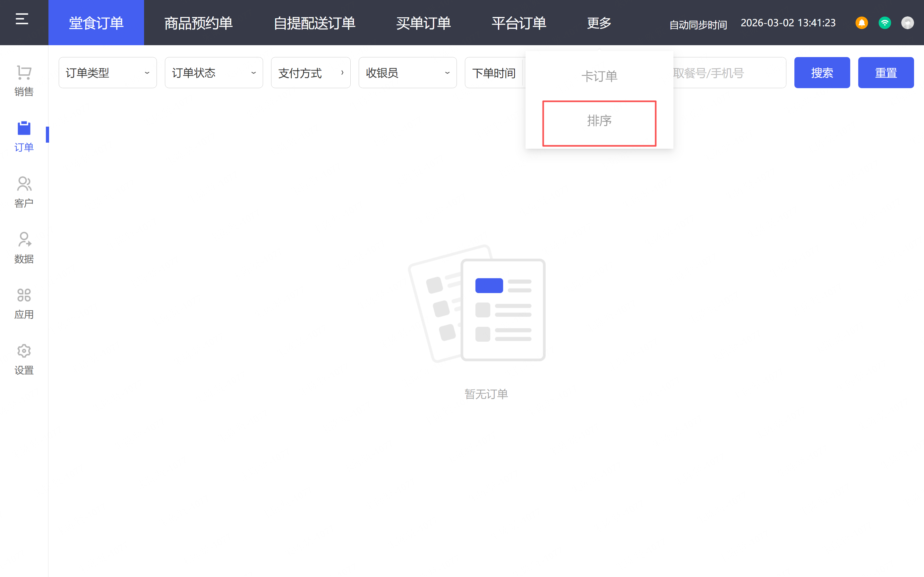Image resolution: width=924 pixels, height=577 pixels.
Task: Click the 重置 reset button
Action: [x=886, y=72]
